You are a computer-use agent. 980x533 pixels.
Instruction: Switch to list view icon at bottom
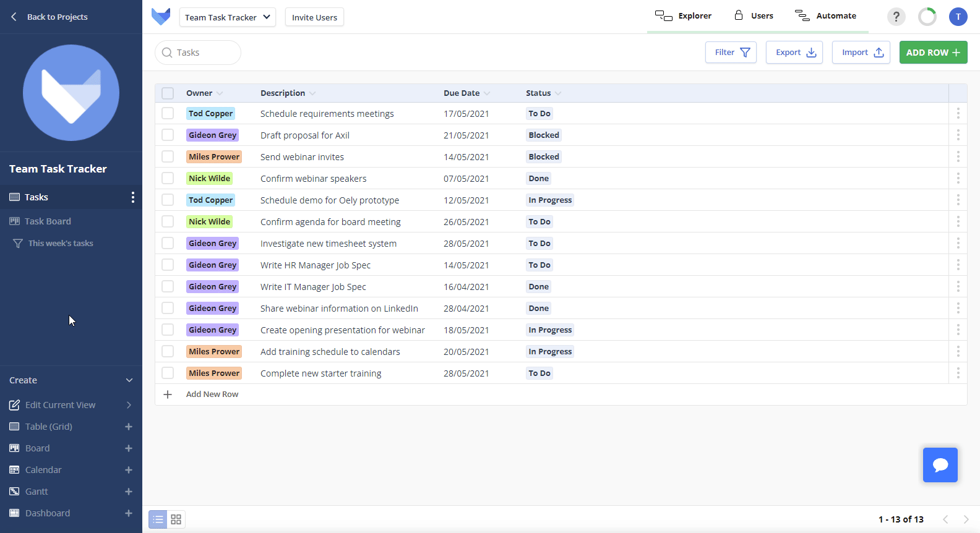[x=158, y=519]
